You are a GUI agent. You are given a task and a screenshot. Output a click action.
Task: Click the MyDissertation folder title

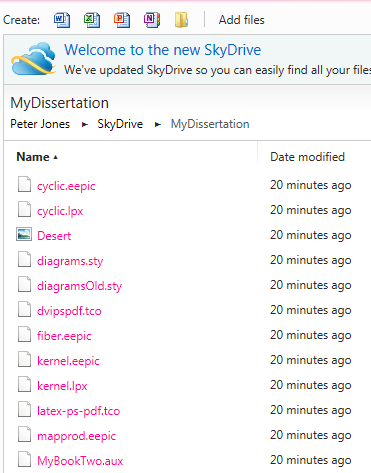(x=59, y=103)
